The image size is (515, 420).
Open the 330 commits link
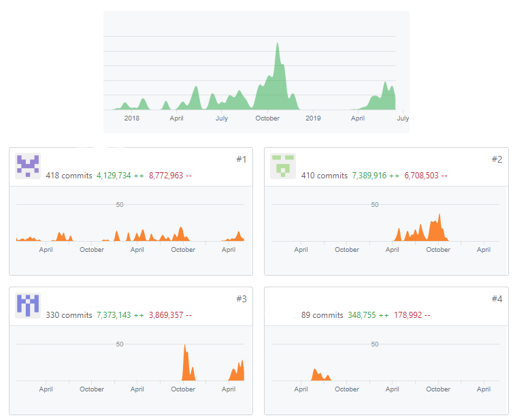[x=69, y=315]
